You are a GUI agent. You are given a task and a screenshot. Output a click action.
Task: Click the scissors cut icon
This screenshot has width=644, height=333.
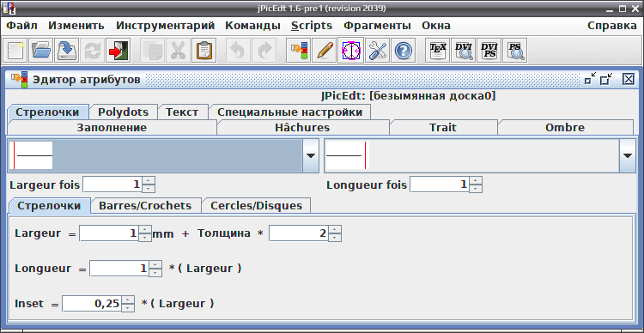[179, 51]
